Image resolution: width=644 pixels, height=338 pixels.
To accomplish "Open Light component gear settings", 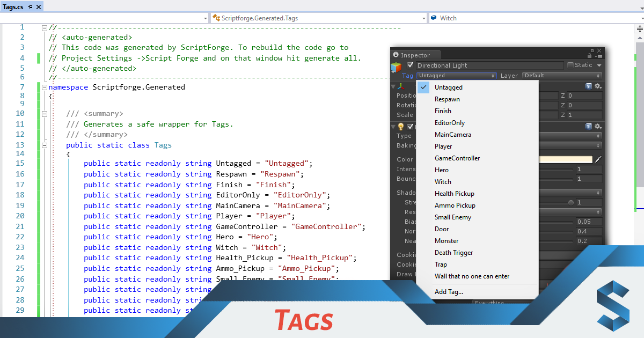I will click(x=598, y=127).
